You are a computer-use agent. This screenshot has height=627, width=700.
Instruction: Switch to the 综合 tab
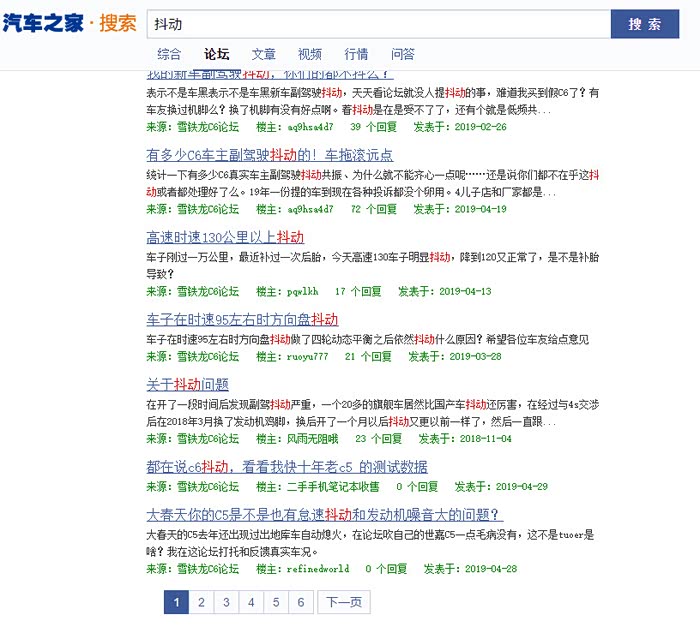click(x=169, y=54)
